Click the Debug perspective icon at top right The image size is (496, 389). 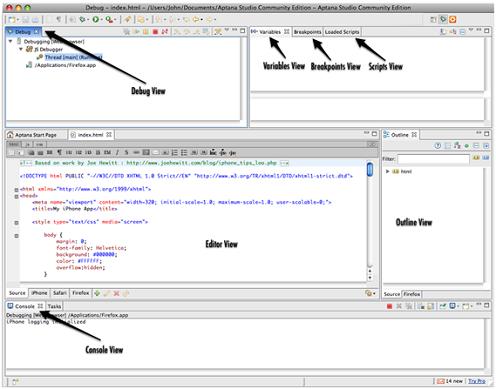point(443,20)
